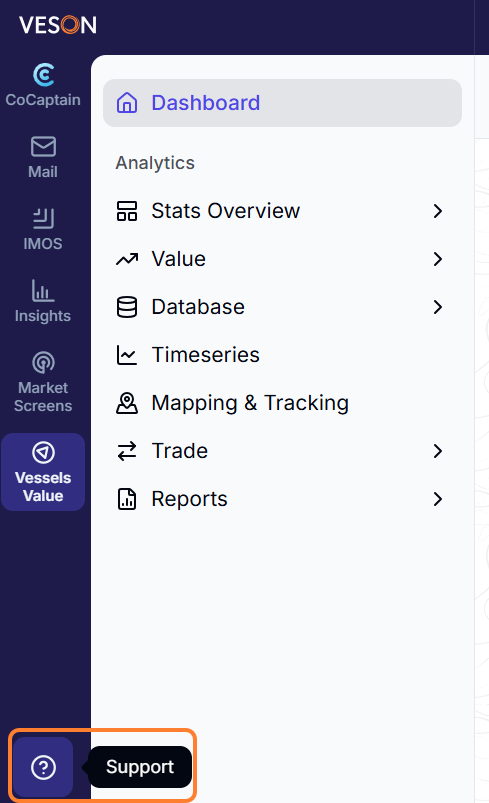Expand the Reports chevron arrow

(x=437, y=499)
